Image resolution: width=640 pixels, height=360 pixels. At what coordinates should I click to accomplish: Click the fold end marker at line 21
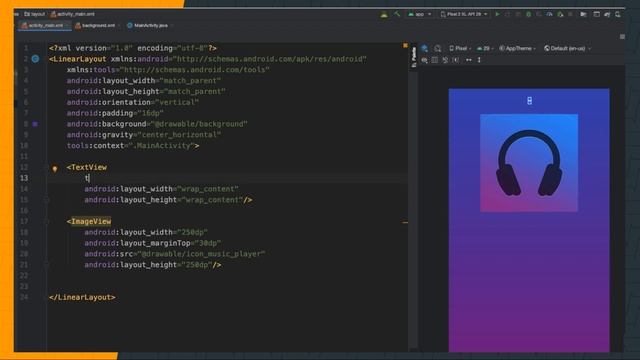(46, 265)
